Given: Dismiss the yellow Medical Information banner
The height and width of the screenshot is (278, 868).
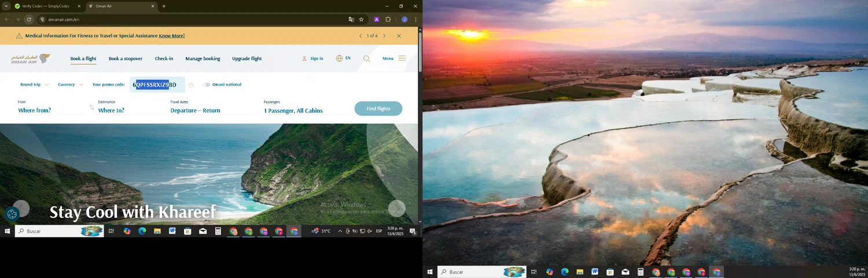Looking at the screenshot, I should pos(399,36).
